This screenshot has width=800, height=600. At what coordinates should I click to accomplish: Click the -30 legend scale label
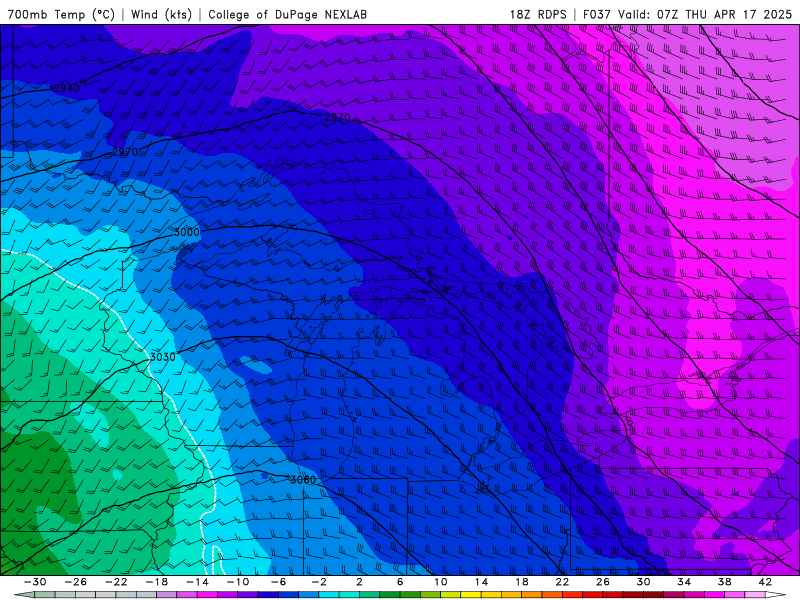coord(35,582)
